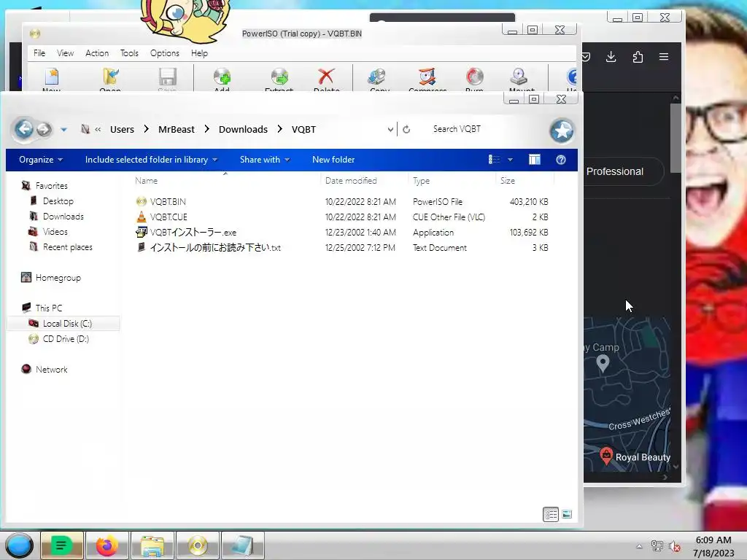This screenshot has height=560, width=747.
Task: Click the Compress icon in PowerISO toolbar
Action: (427, 77)
